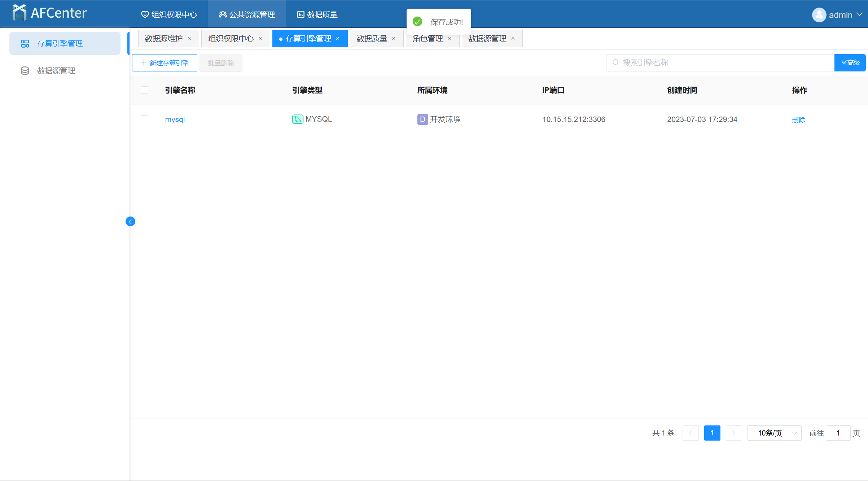Switch to the 数据质量 tab
This screenshot has height=481, width=868.
[x=372, y=39]
